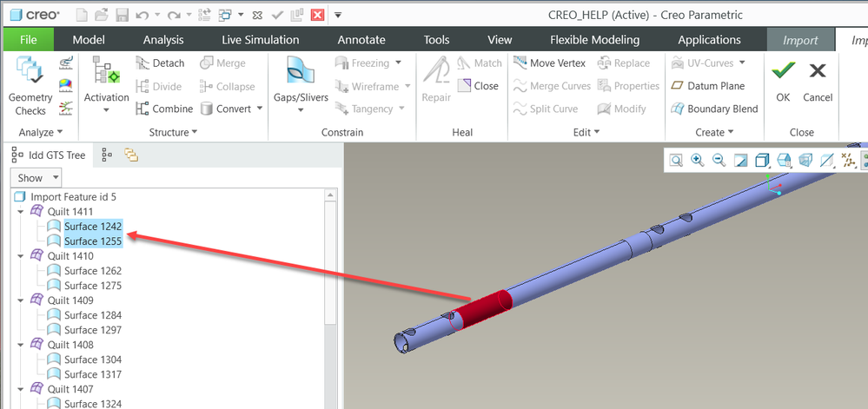The height and width of the screenshot is (409, 868).
Task: Click the Undo arrow icon
Action: point(142,16)
